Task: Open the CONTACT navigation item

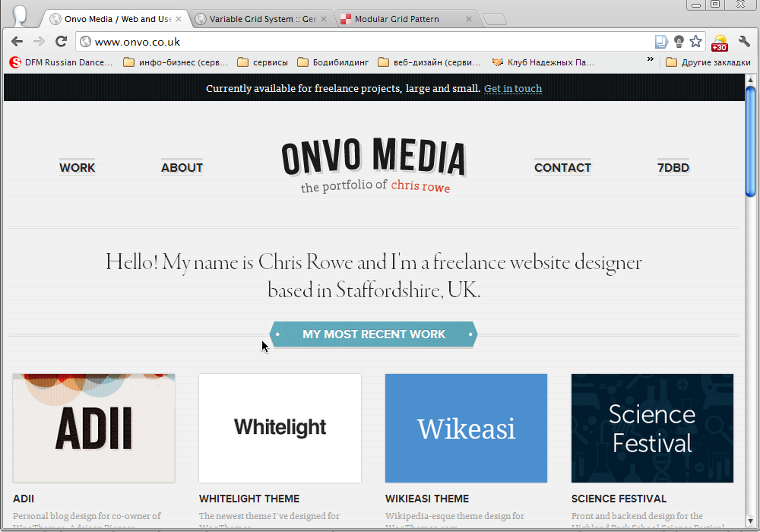Action: (562, 168)
